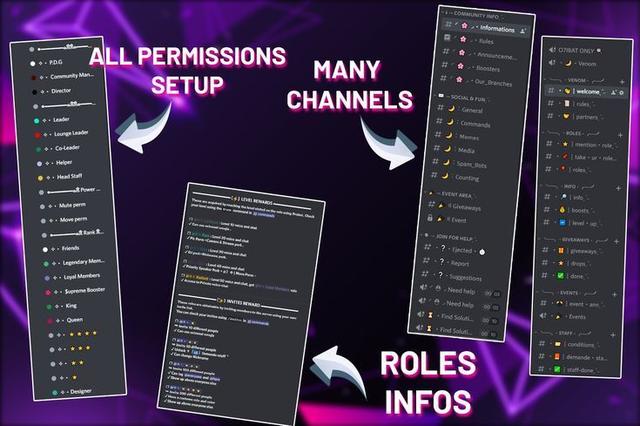Open the drops channel
The height and width of the screenshot is (426, 640).
[x=565, y=264]
